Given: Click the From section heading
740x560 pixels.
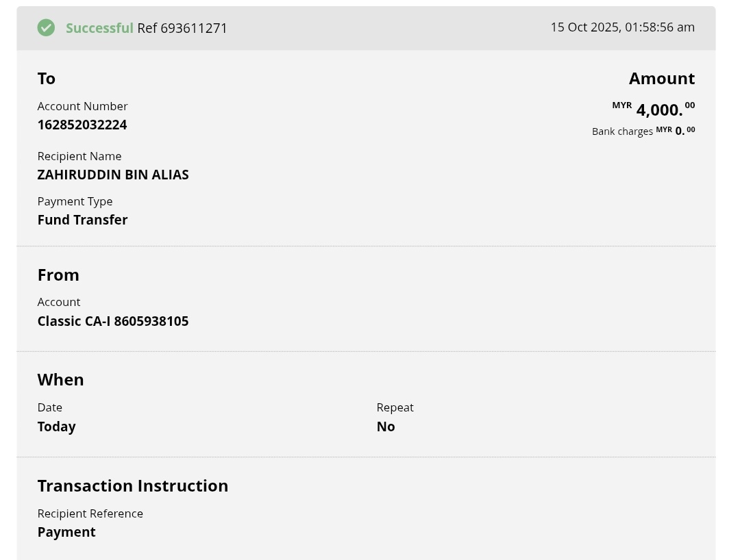Looking at the screenshot, I should [x=58, y=275].
